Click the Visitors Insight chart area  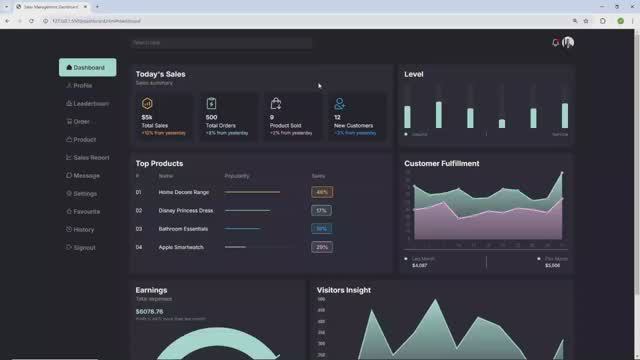click(x=441, y=329)
